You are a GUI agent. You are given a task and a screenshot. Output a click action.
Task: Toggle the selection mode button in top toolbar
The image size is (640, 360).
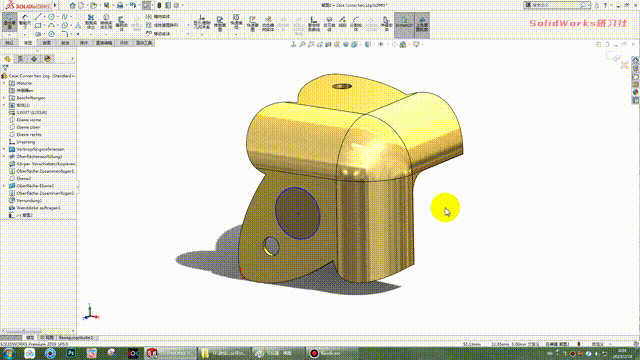pyautogui.click(x=146, y=5)
